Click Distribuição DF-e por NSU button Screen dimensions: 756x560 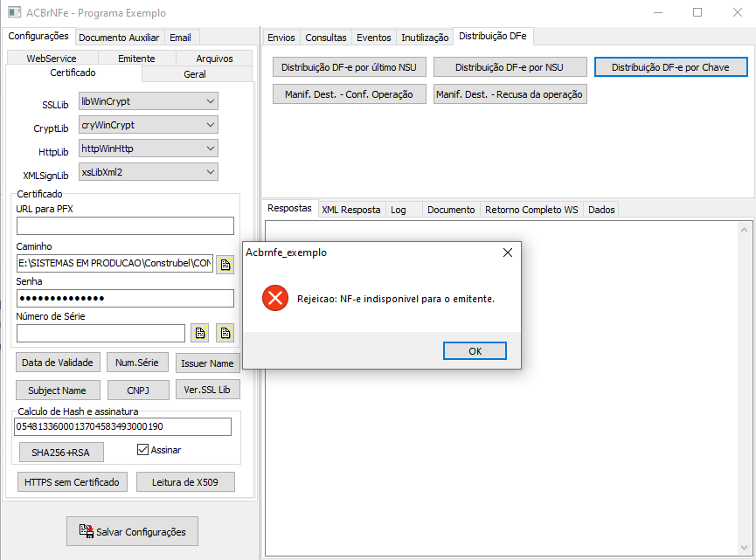(x=510, y=67)
